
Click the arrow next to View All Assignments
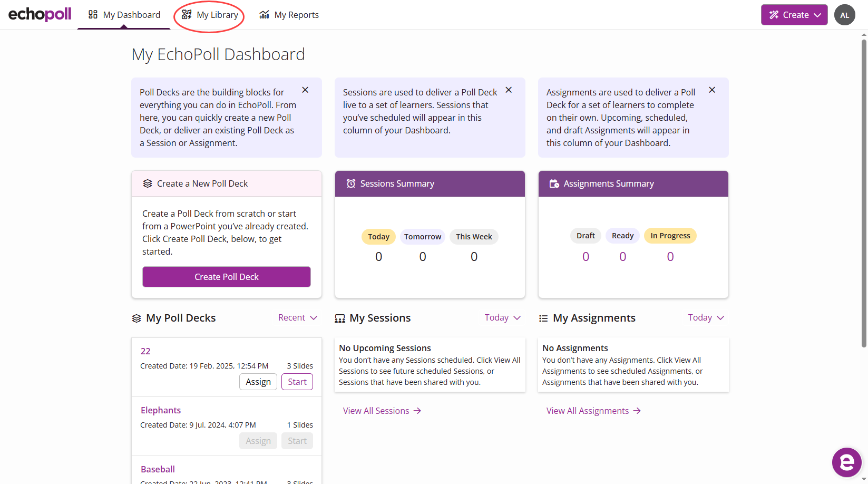(x=637, y=411)
